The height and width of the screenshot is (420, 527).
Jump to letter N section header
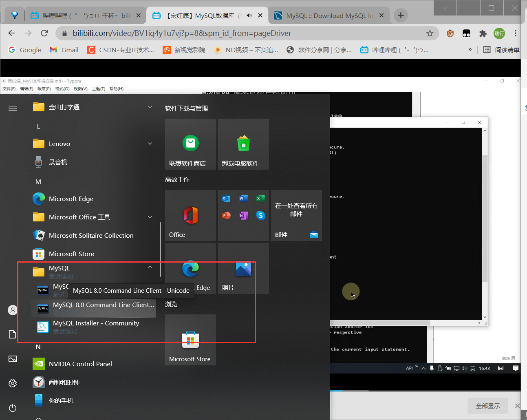pyautogui.click(x=38, y=347)
